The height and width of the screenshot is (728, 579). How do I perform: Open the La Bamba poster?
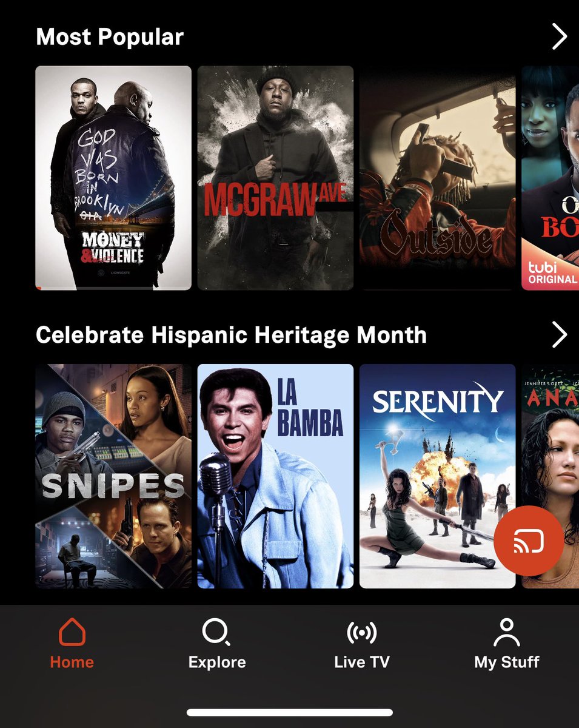pyautogui.click(x=275, y=476)
